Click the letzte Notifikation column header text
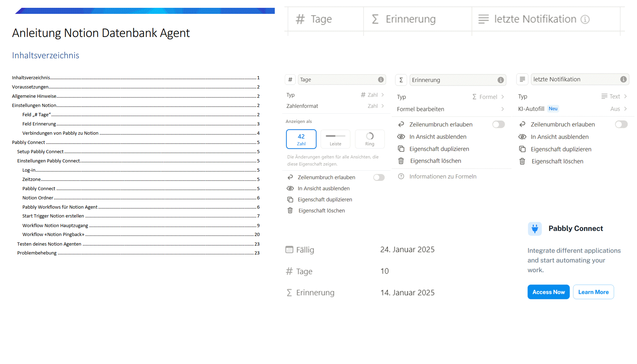 535,19
